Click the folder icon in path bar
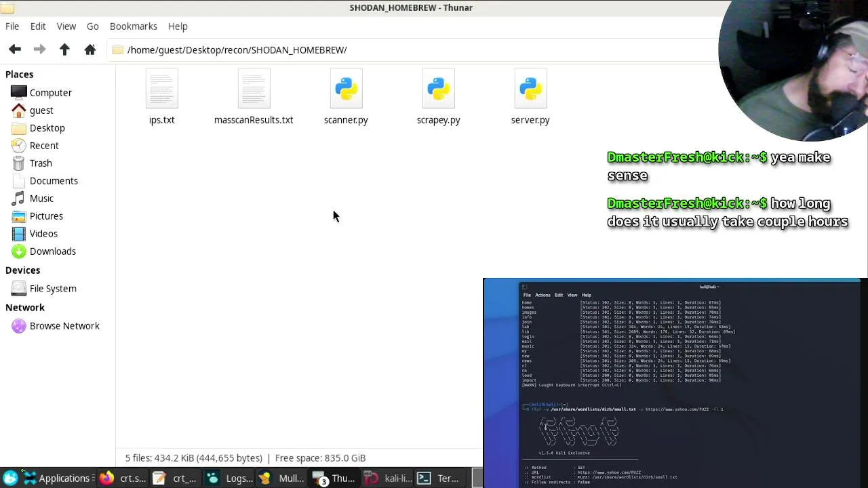This screenshot has height=488, width=868. [x=118, y=49]
